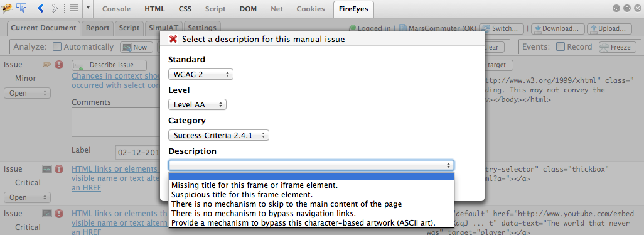This screenshot has width=644, height=235.
Task: Click the Firebug bug icon
Action: (x=6, y=8)
